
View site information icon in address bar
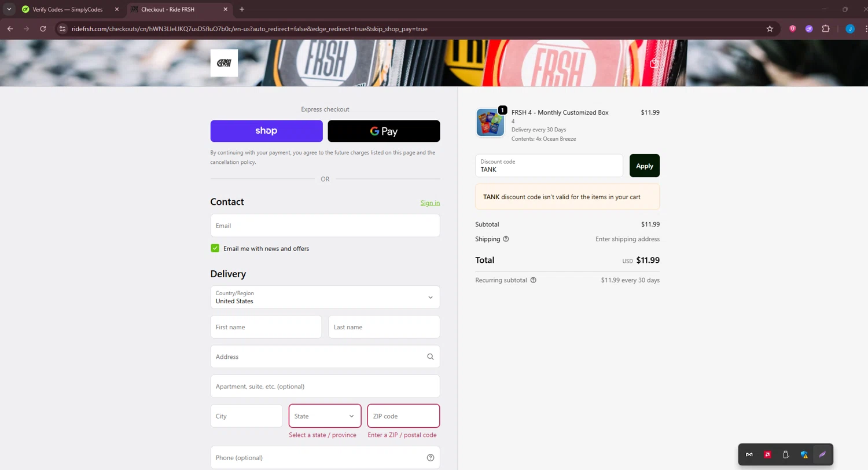pos(63,28)
